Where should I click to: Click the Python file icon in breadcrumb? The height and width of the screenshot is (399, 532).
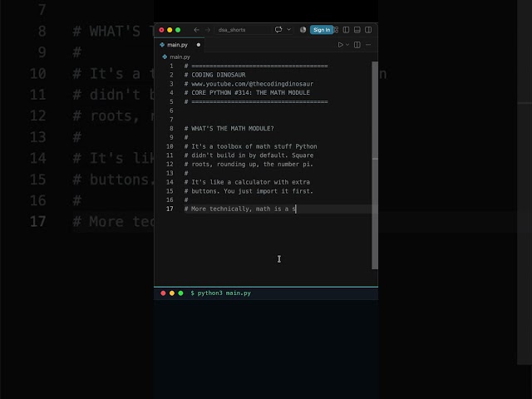click(x=165, y=57)
